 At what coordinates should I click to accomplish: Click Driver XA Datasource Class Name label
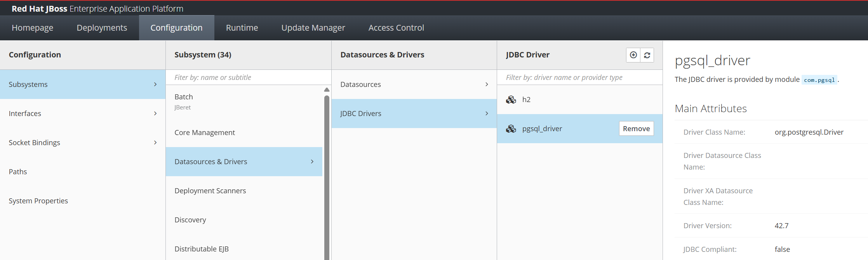pos(718,196)
